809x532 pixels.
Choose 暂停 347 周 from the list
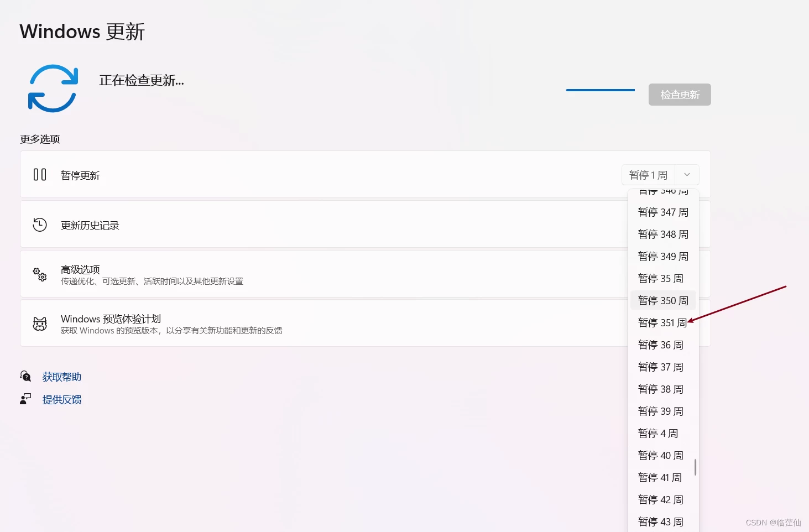click(663, 212)
